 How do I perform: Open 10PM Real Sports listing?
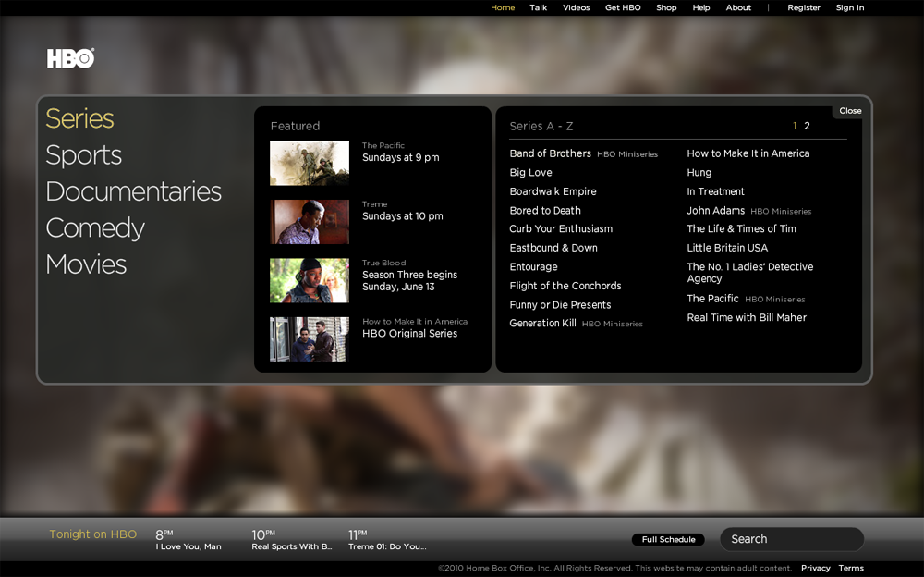(292, 540)
